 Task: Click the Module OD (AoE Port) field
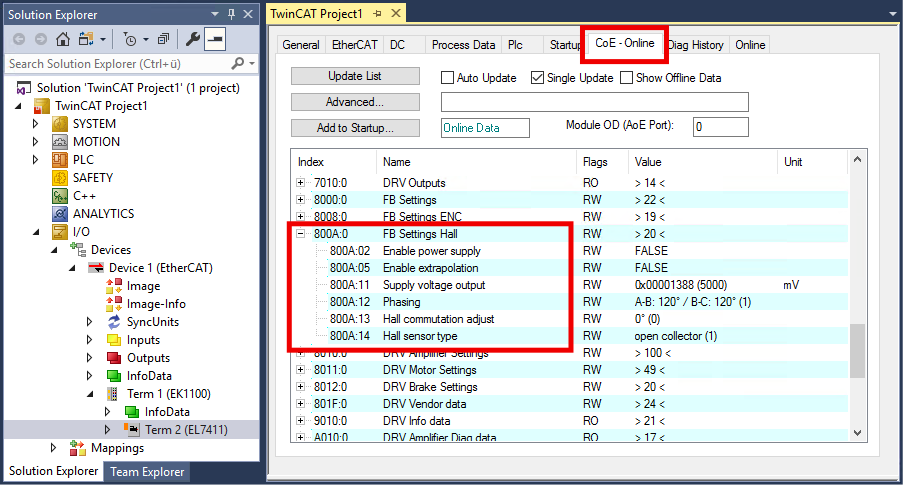pyautogui.click(x=720, y=127)
